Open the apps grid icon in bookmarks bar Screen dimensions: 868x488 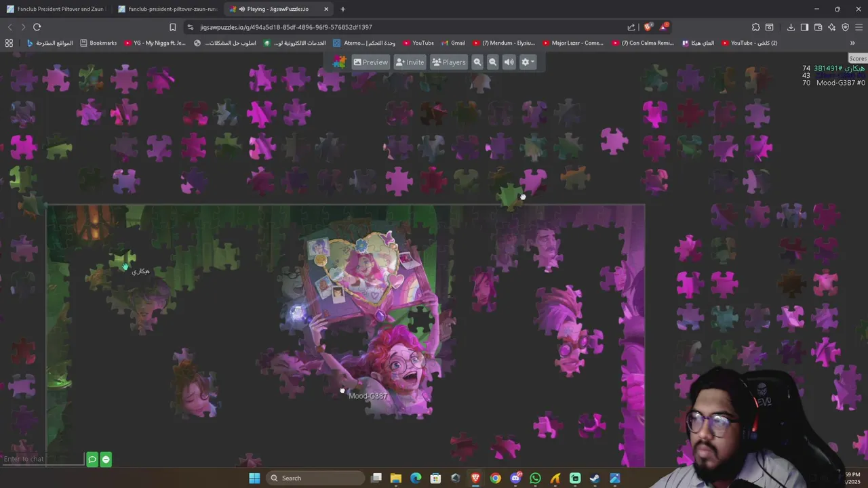[9, 43]
